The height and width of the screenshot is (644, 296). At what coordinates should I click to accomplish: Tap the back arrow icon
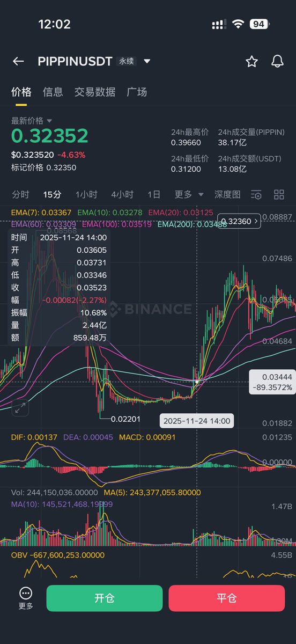point(18,61)
